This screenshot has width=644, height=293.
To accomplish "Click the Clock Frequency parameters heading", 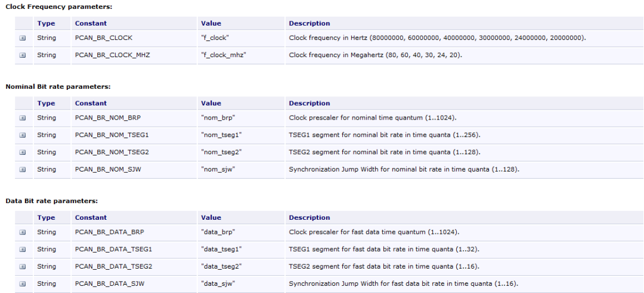I will [x=50, y=7].
